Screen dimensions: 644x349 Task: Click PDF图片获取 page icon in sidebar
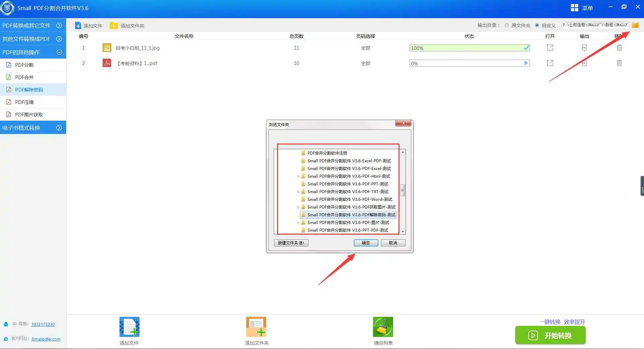pyautogui.click(x=9, y=114)
